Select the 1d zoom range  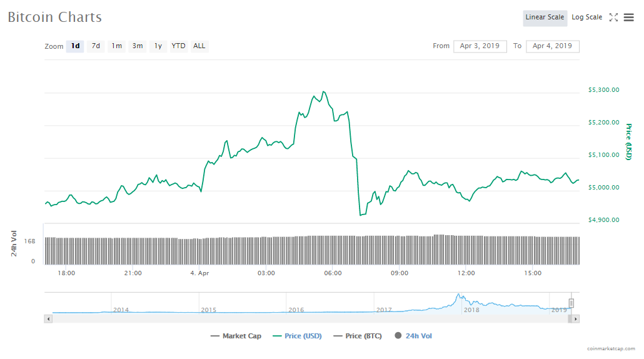pyautogui.click(x=75, y=46)
